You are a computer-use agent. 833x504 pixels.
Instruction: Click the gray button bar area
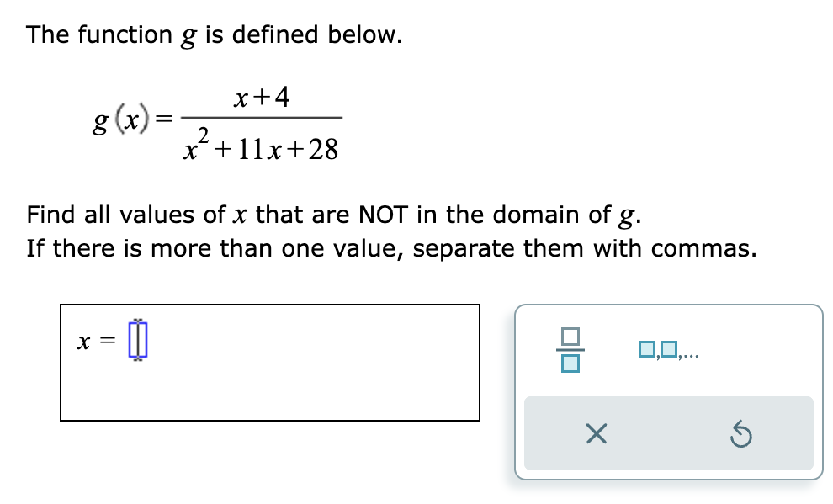667,435
